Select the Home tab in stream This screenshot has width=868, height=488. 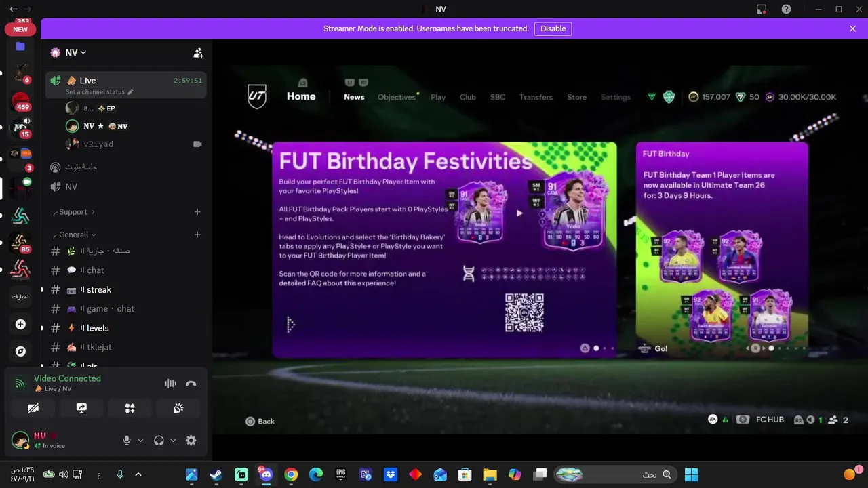301,96
